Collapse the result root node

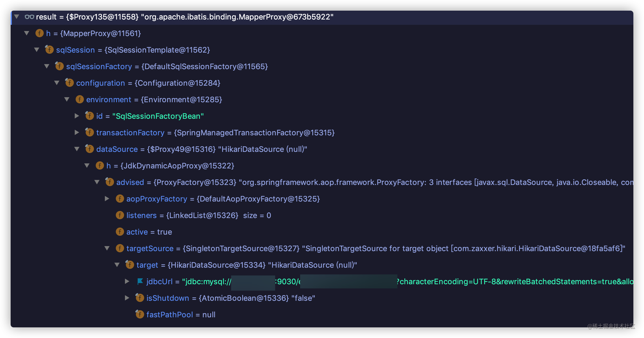click(17, 17)
